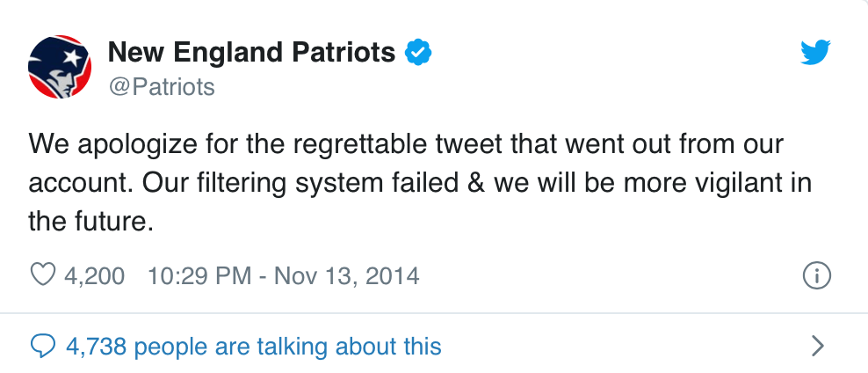Open the New England Patriots display name
This screenshot has width=868, height=373.
[x=251, y=53]
